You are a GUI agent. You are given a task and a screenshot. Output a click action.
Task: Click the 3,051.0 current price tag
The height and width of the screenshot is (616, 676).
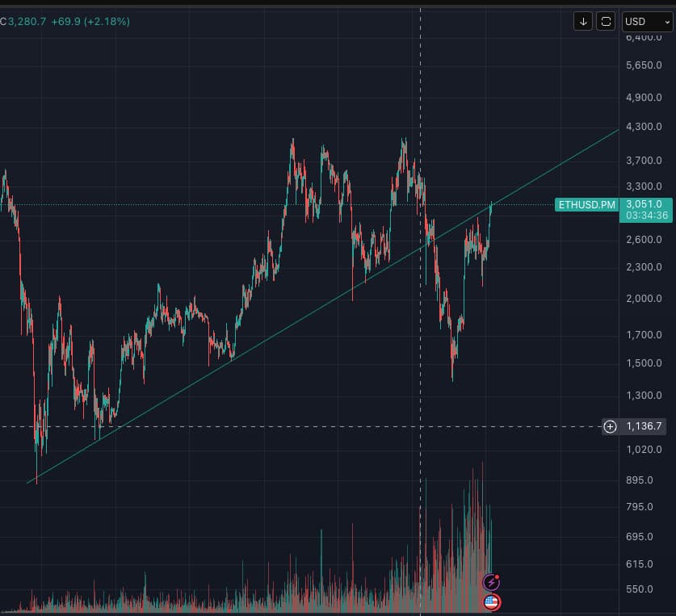(x=644, y=204)
